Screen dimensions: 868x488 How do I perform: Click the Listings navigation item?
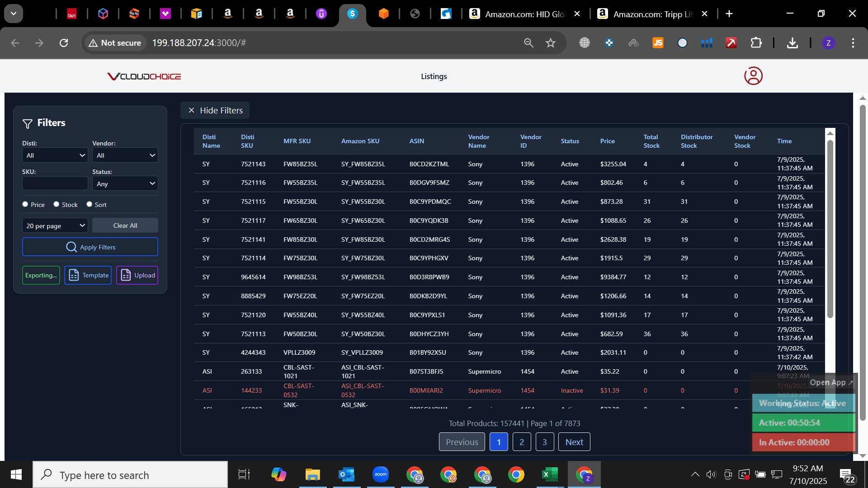point(434,76)
